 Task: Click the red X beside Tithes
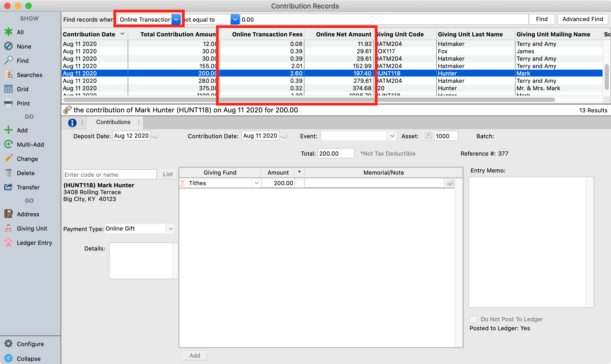[x=183, y=183]
